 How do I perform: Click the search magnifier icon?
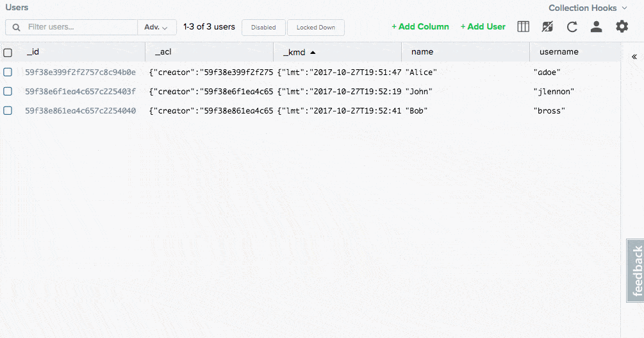(x=16, y=28)
